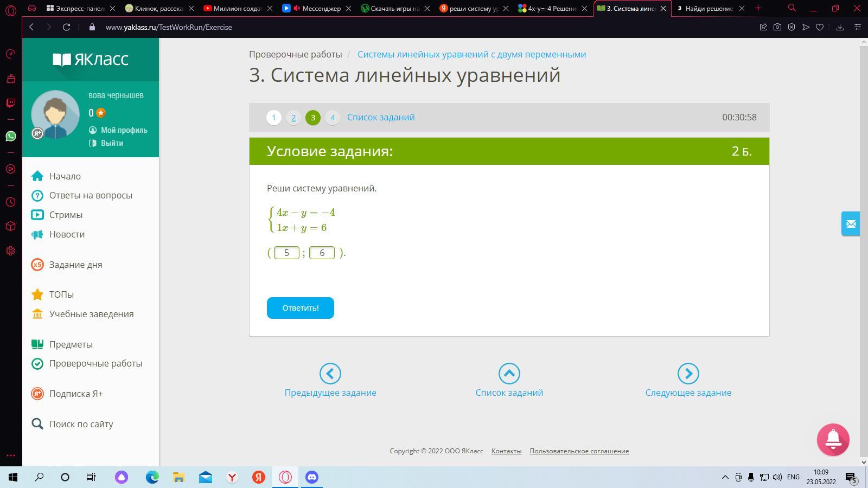
Task: Search tabs magnifier icon
Action: pos(792,8)
